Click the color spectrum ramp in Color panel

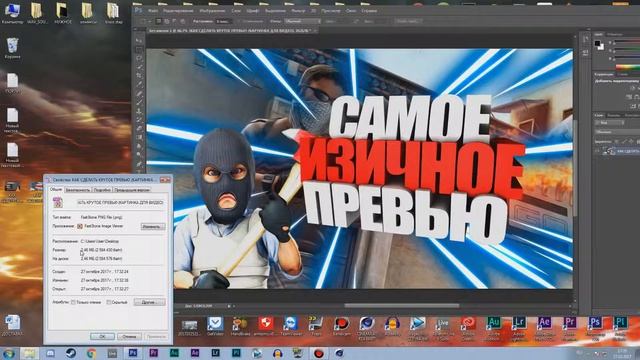pyautogui.click(x=627, y=67)
